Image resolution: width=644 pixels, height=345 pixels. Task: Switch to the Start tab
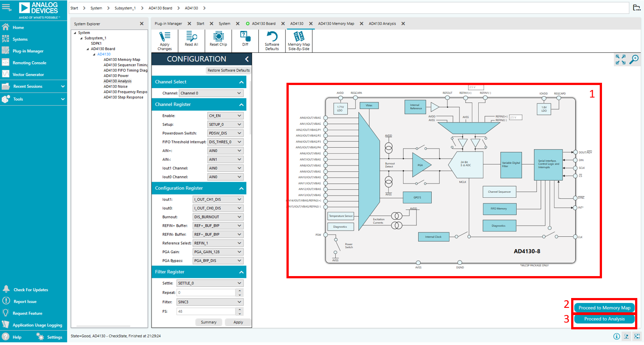(201, 24)
